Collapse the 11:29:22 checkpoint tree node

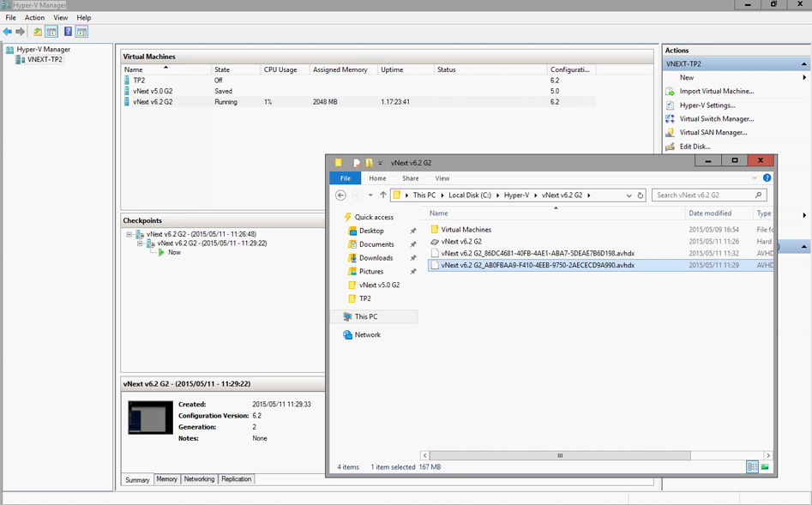pyautogui.click(x=140, y=243)
